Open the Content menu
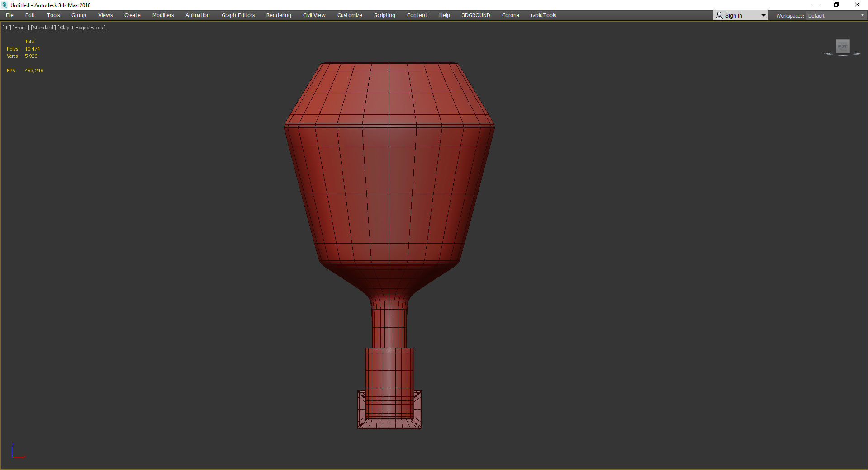Image resolution: width=868 pixels, height=470 pixels. point(417,15)
